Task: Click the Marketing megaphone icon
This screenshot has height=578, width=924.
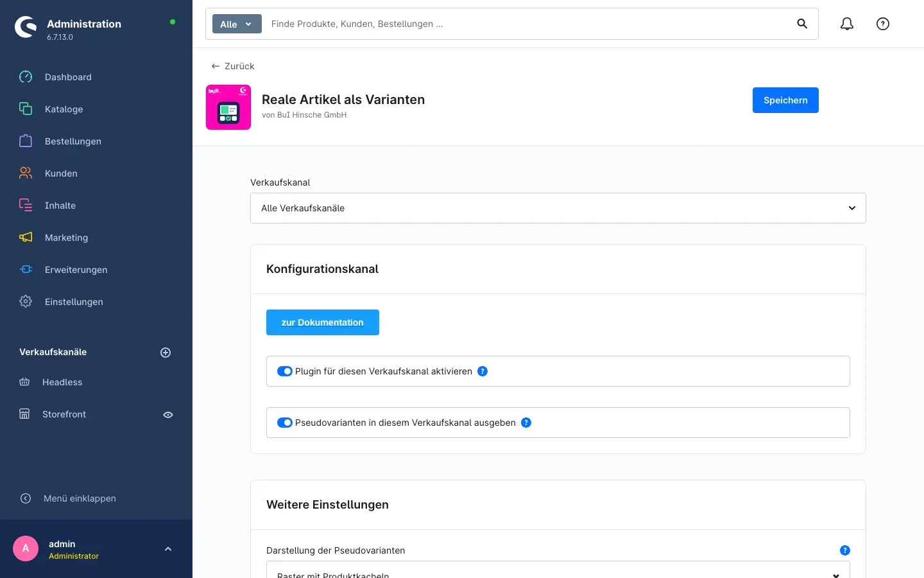Action: tap(26, 238)
